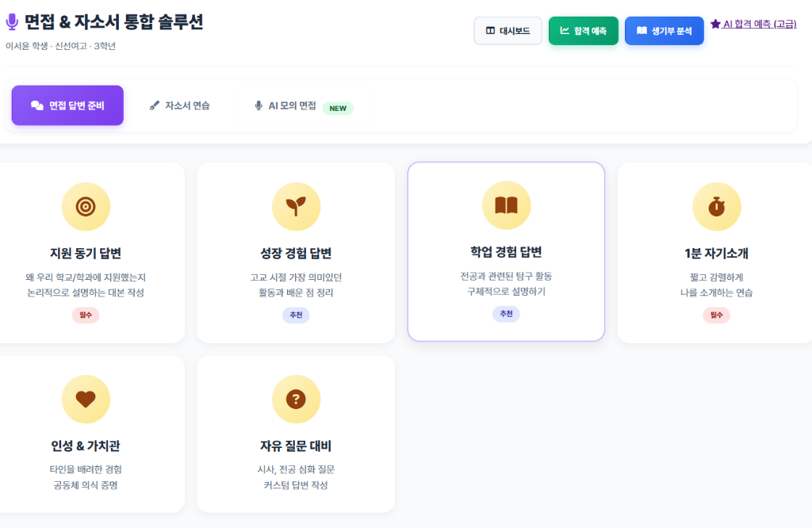This screenshot has width=812, height=528.
Task: Click the stopwatch icon on 1분 자기소개 card
Action: tap(716, 205)
